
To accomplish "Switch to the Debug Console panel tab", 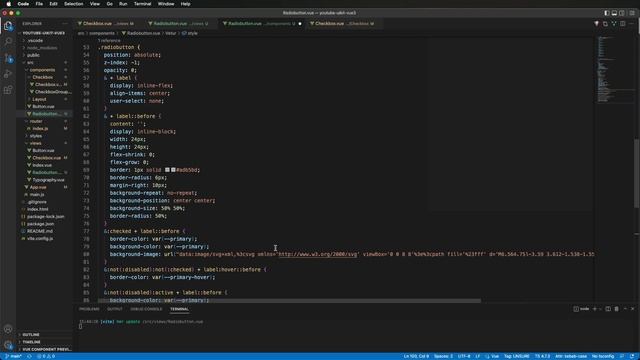I will tap(146, 309).
